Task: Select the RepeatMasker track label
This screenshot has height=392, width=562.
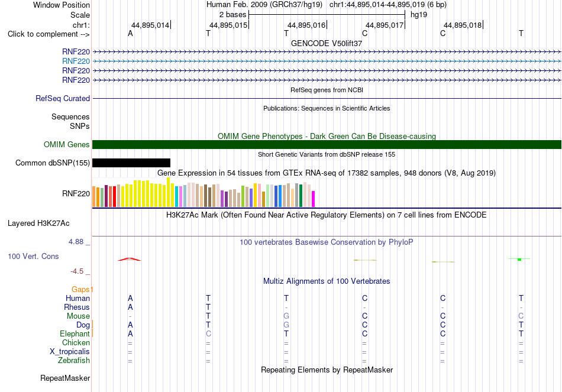Action: [65, 378]
